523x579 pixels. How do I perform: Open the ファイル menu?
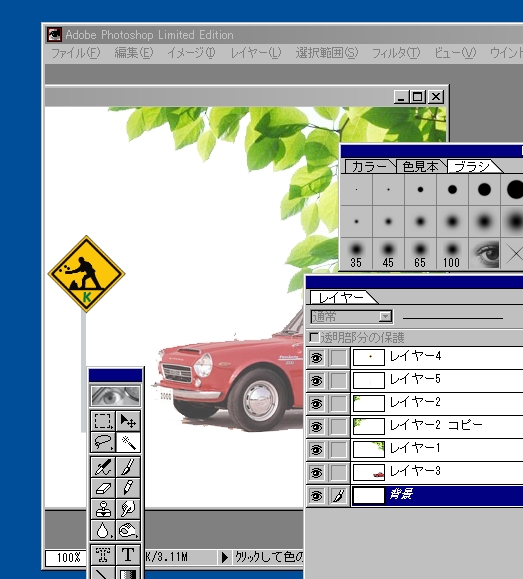[x=75, y=53]
